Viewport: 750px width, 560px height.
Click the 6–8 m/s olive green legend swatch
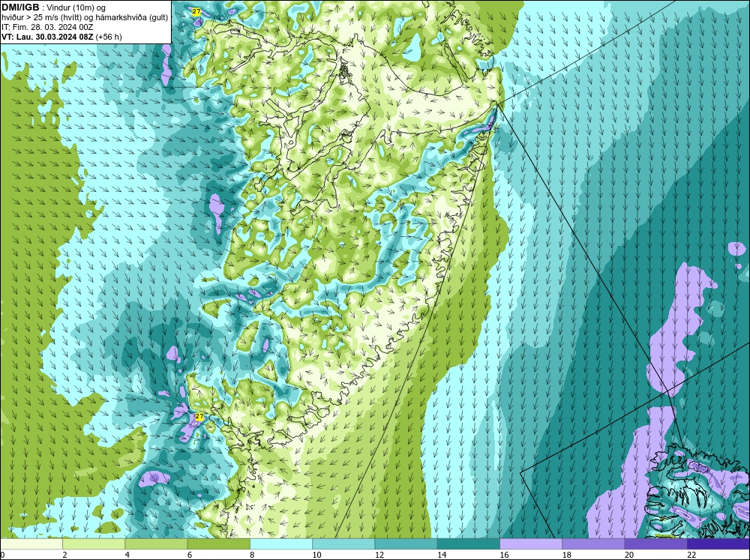(218, 544)
